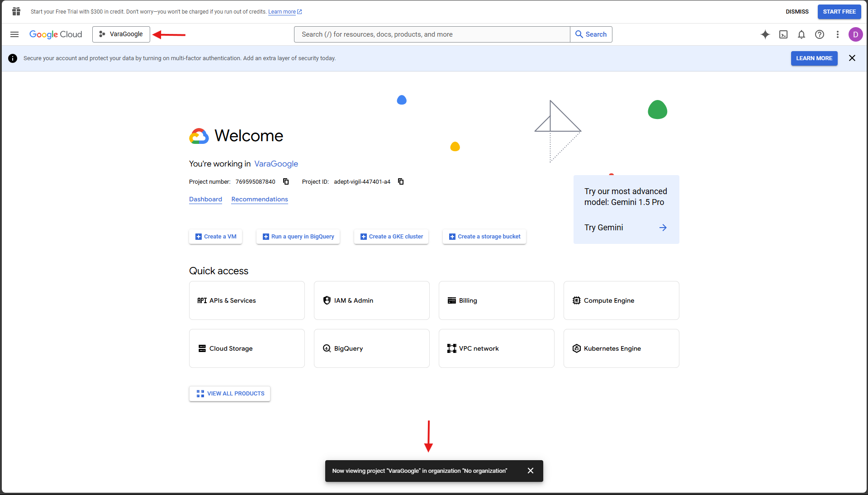Click Learn More on security notice
868x495 pixels.
pyautogui.click(x=814, y=58)
